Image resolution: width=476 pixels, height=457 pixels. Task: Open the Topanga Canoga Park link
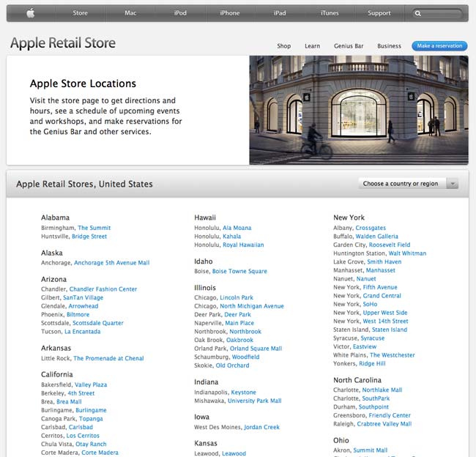click(91, 419)
